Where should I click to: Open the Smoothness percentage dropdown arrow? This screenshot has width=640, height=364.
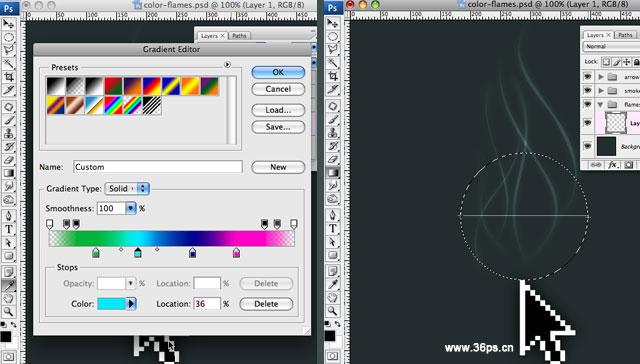130,209
